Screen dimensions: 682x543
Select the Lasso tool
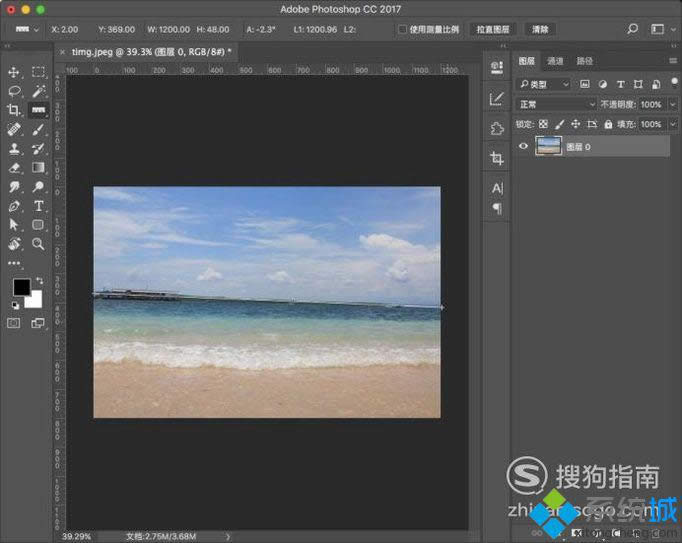pyautogui.click(x=14, y=91)
